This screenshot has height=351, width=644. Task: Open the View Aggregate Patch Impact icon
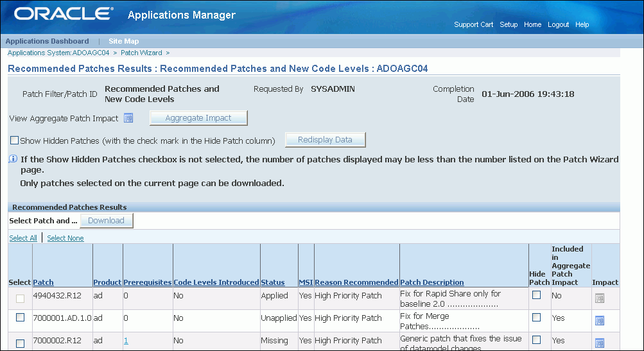128,118
